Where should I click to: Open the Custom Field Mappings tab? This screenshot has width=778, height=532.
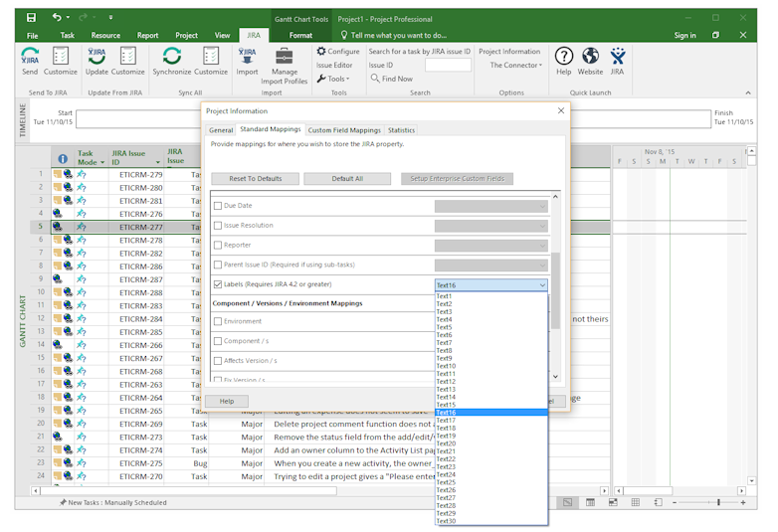[344, 130]
